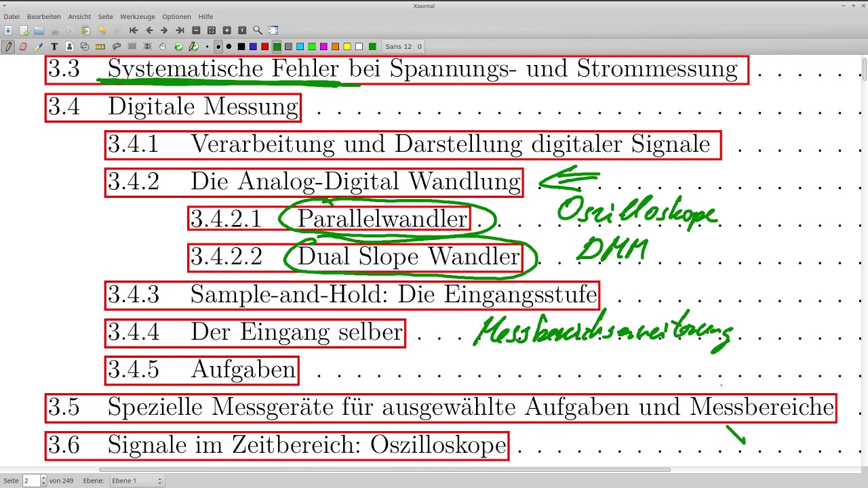Open the magnifier zoom dialog
The width and height of the screenshot is (868, 488).
[x=258, y=30]
